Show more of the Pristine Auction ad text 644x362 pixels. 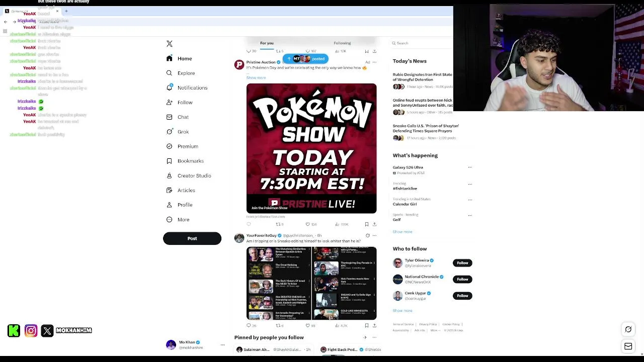click(256, 78)
